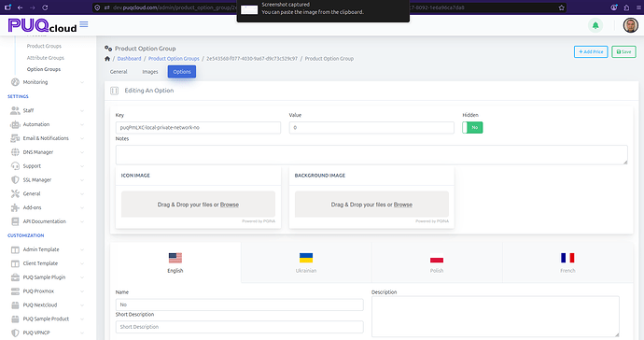Click the PUQ Proxmox icon

(15, 291)
